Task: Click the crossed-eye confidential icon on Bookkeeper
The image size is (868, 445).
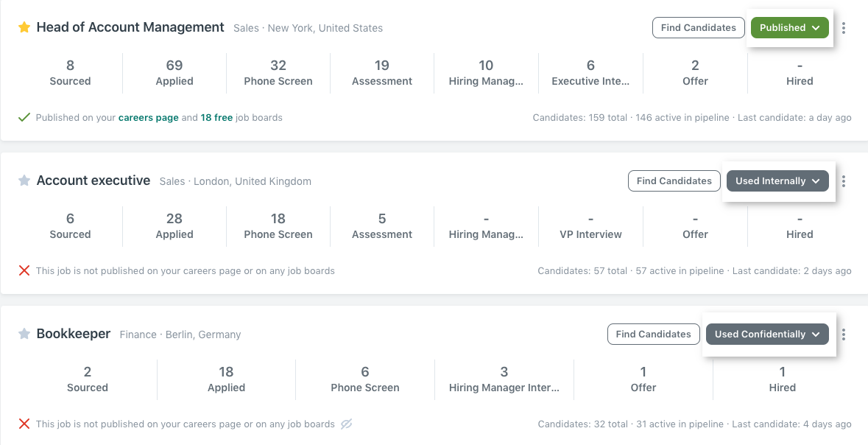Action: (346, 424)
